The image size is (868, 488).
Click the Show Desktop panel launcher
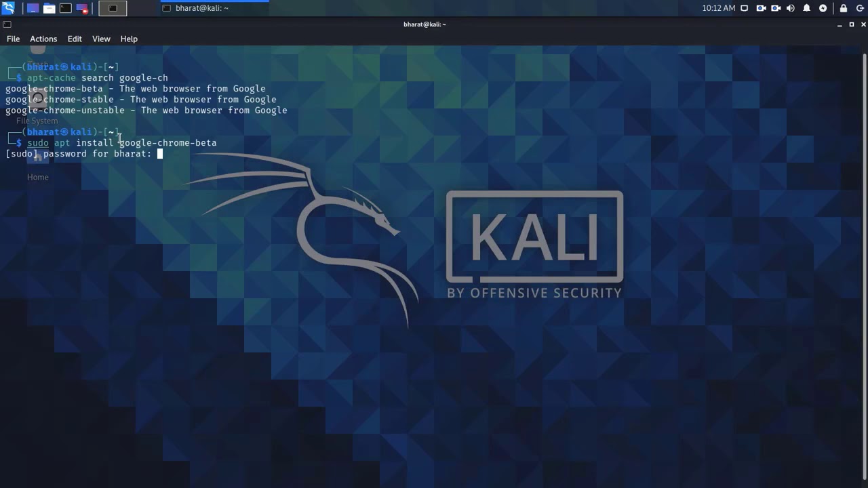(x=33, y=8)
